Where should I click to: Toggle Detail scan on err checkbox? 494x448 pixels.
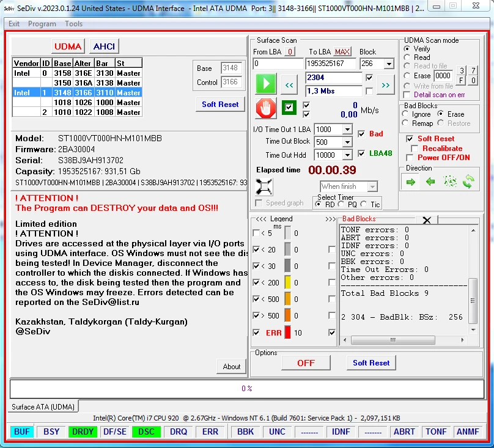pyautogui.click(x=407, y=95)
